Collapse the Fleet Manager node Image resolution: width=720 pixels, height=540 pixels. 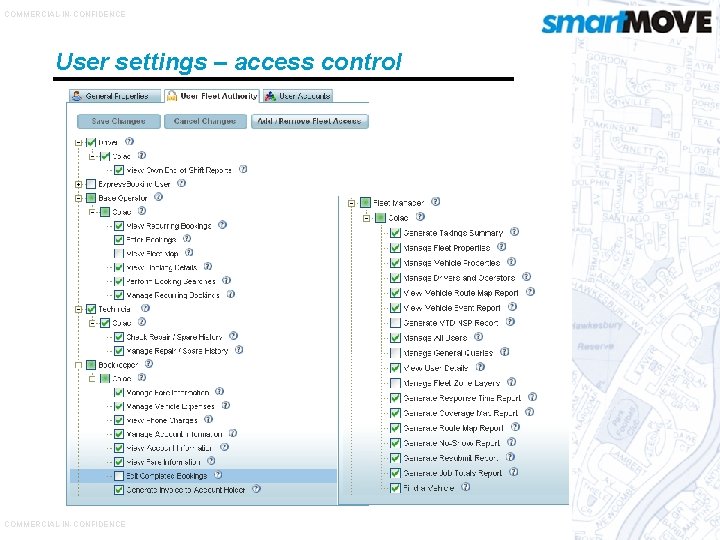tap(352, 203)
